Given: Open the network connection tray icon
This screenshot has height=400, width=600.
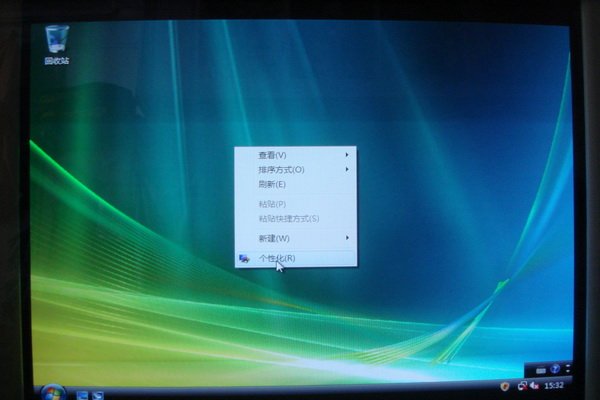Looking at the screenshot, I should pyautogui.click(x=522, y=386).
